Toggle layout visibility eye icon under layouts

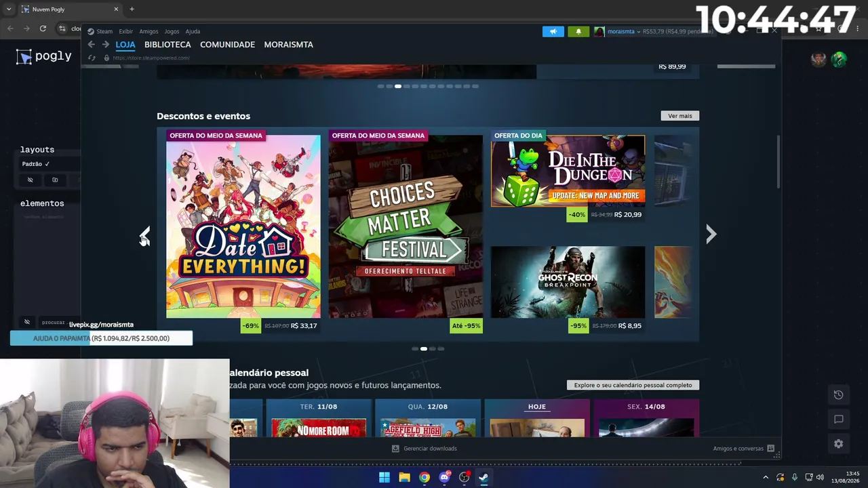[x=30, y=180]
